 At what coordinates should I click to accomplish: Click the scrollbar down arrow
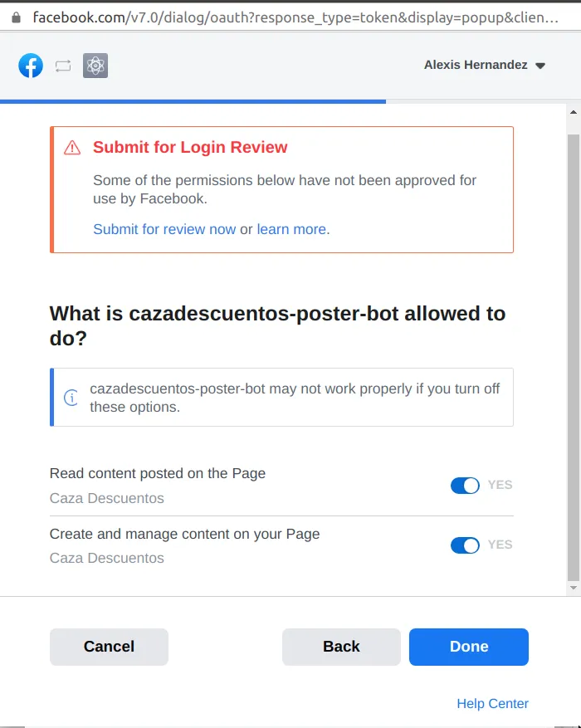pyautogui.click(x=574, y=588)
